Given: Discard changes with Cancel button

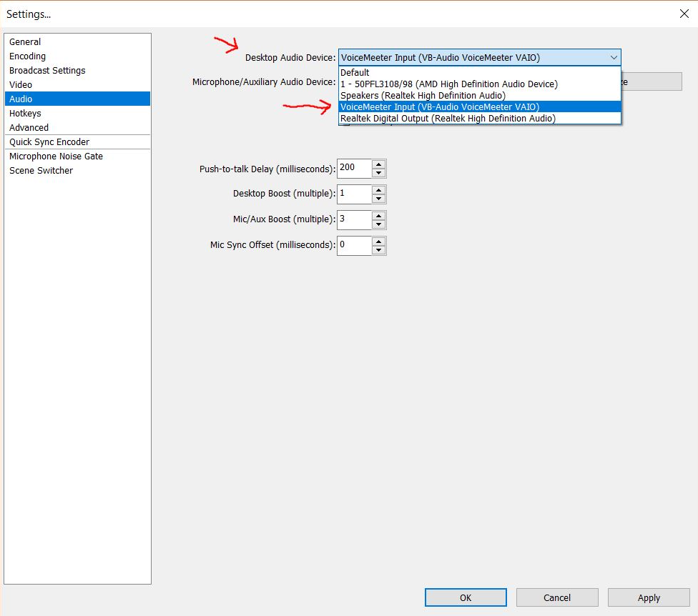Looking at the screenshot, I should click(x=557, y=597).
